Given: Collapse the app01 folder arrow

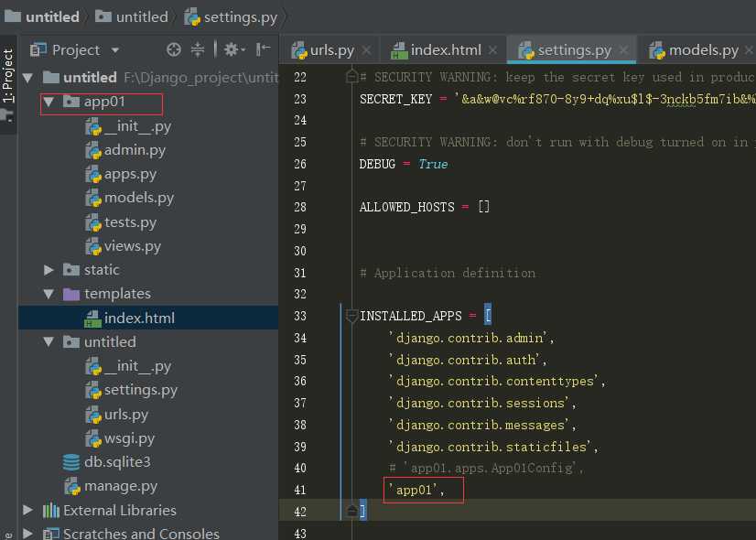Looking at the screenshot, I should (49, 102).
